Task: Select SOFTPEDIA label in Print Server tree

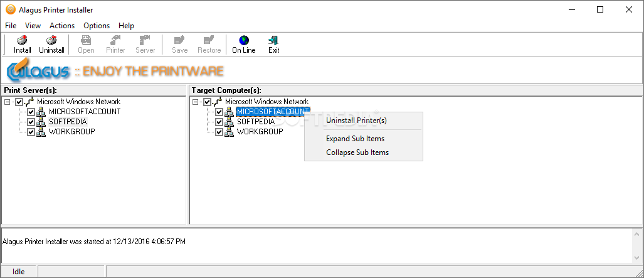Action: point(68,122)
